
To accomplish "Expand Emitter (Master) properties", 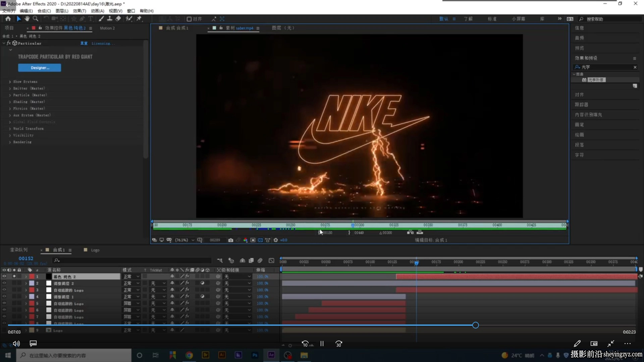I will point(10,88).
